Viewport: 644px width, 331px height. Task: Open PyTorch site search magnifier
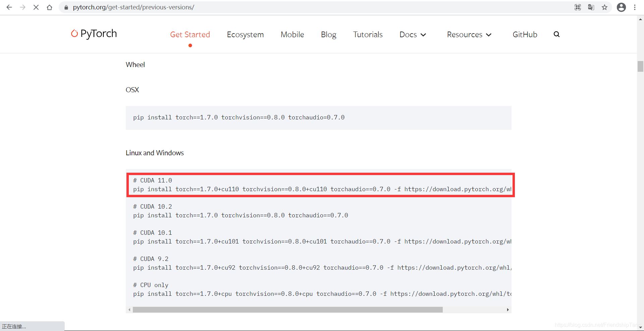556,34
